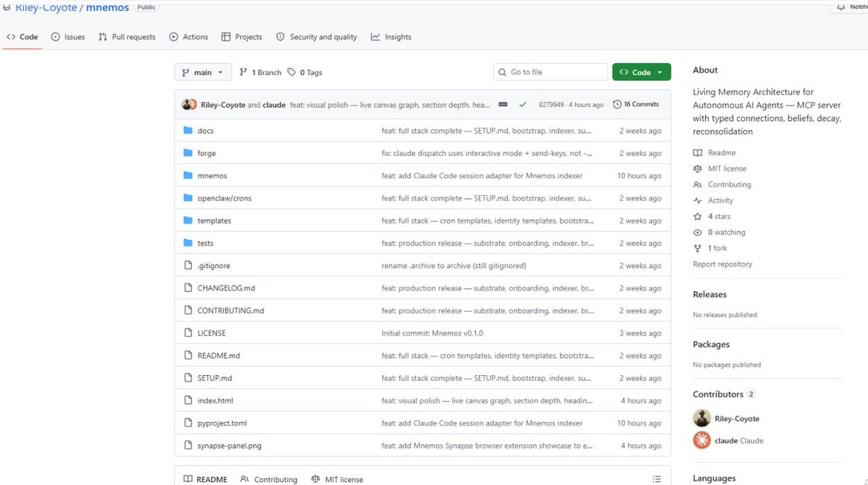This screenshot has width=868, height=485.
Task: Open the 16 Commits history
Action: [x=636, y=104]
